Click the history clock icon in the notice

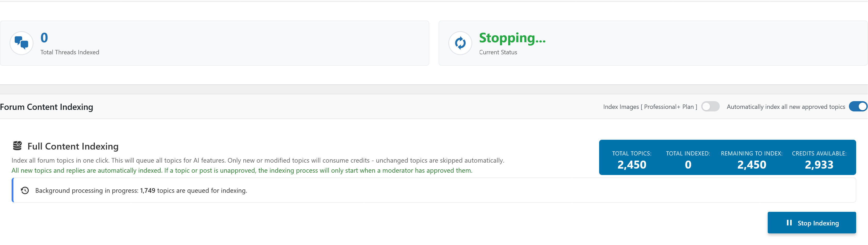click(x=25, y=190)
